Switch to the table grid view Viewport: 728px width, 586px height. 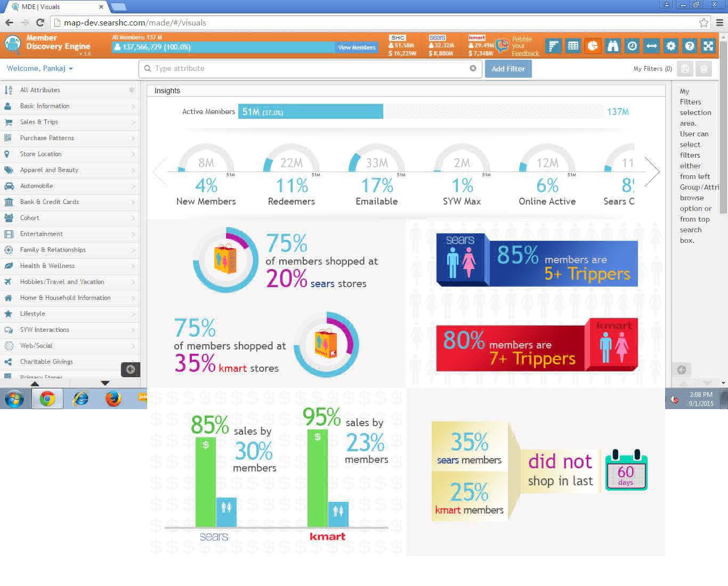click(573, 46)
